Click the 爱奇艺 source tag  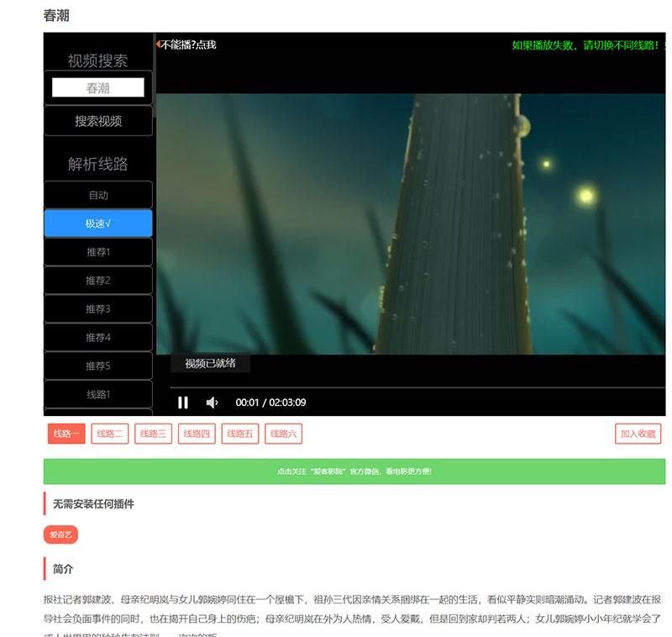click(60, 534)
